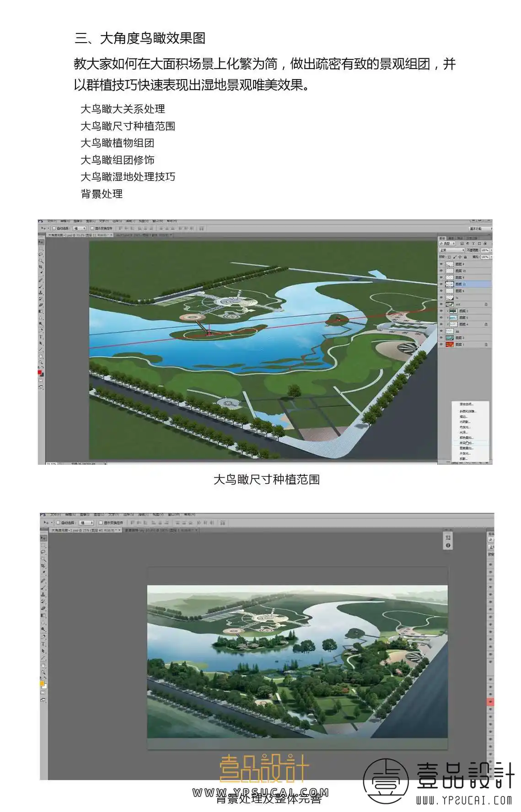Toggle visibility of the red 图层 1 layer
The height and width of the screenshot is (812, 521).
[x=441, y=344]
